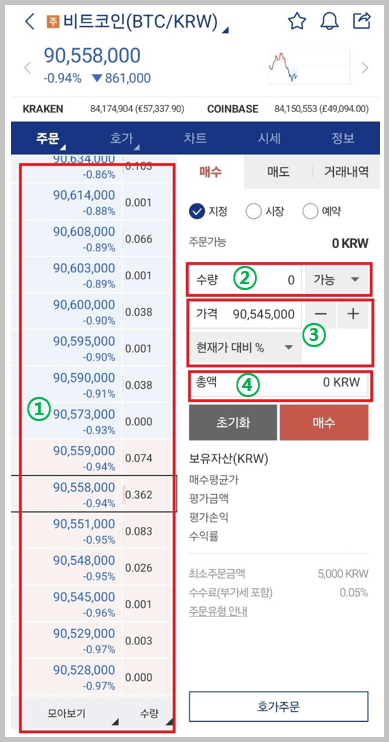Click the 0.066 quantity cell
This screenshot has width=390, height=742.
pos(148,238)
